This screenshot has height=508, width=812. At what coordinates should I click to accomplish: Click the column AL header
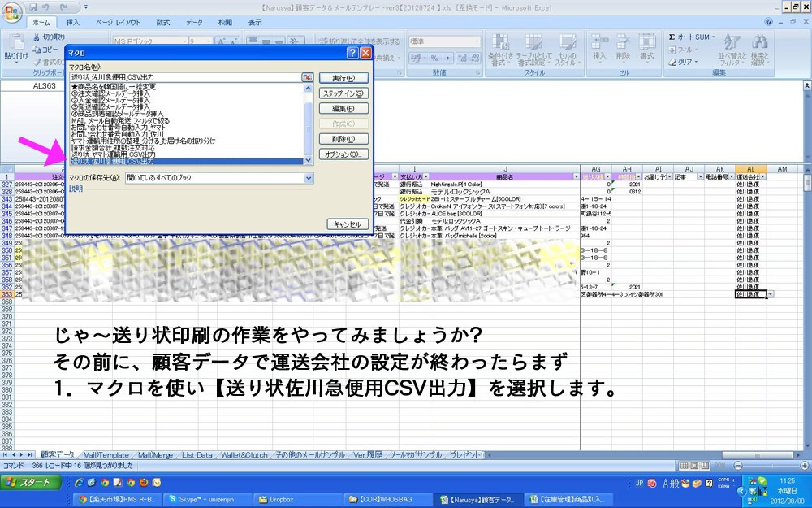click(x=750, y=169)
